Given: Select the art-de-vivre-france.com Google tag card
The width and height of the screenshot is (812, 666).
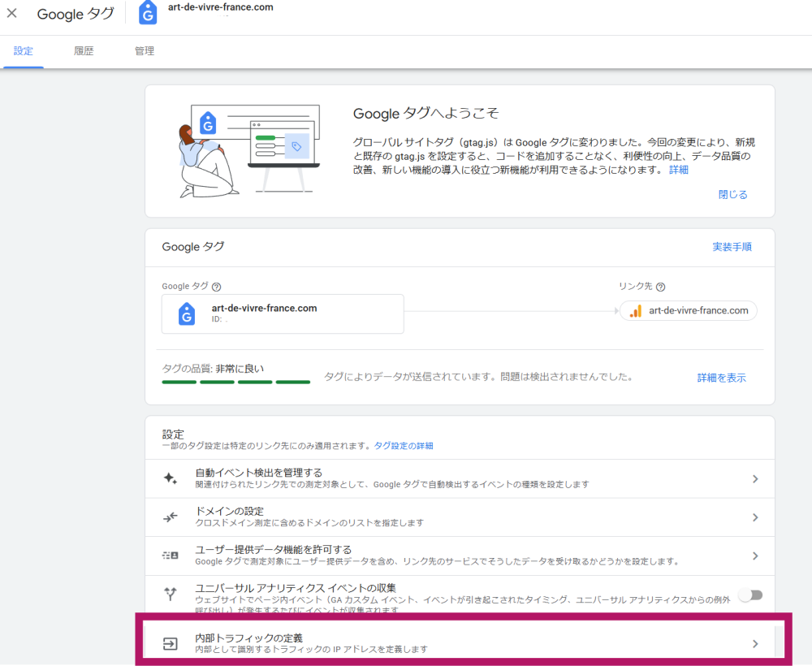Looking at the screenshot, I should tap(283, 314).
